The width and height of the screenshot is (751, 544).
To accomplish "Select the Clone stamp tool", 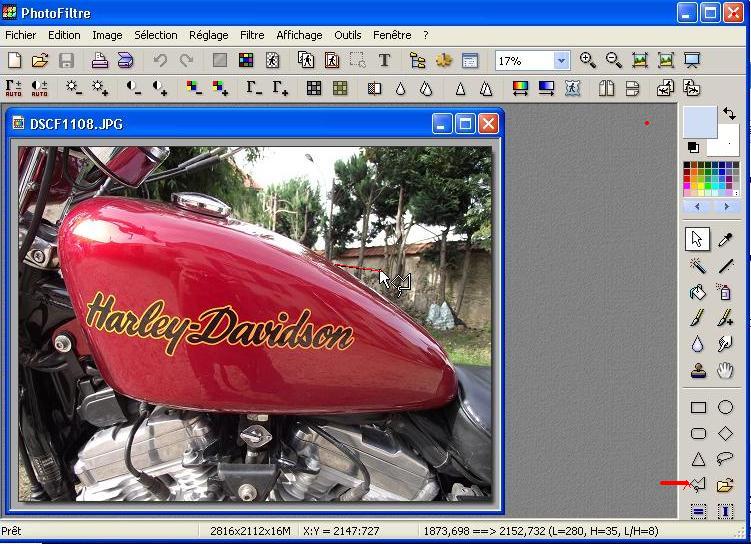I will click(x=698, y=370).
